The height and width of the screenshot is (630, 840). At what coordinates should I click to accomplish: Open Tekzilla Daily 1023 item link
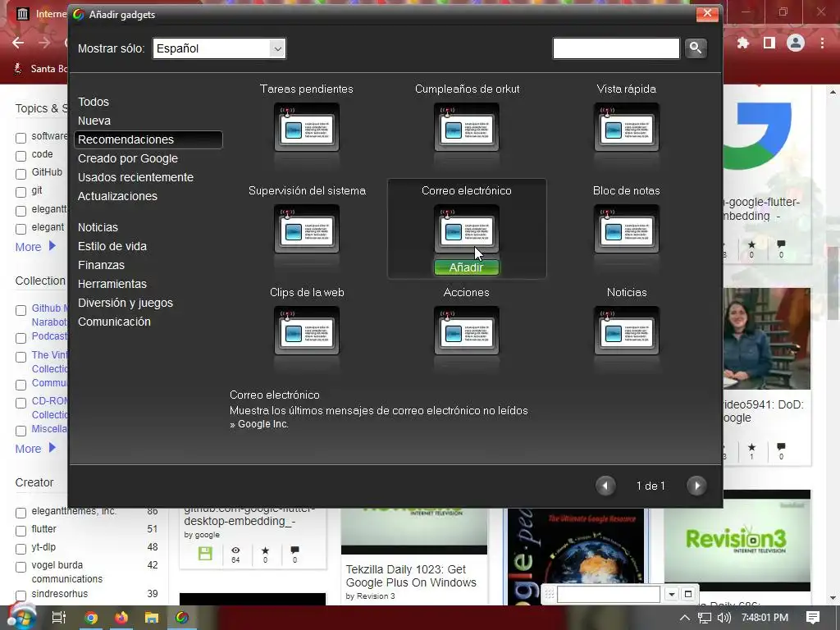point(411,576)
